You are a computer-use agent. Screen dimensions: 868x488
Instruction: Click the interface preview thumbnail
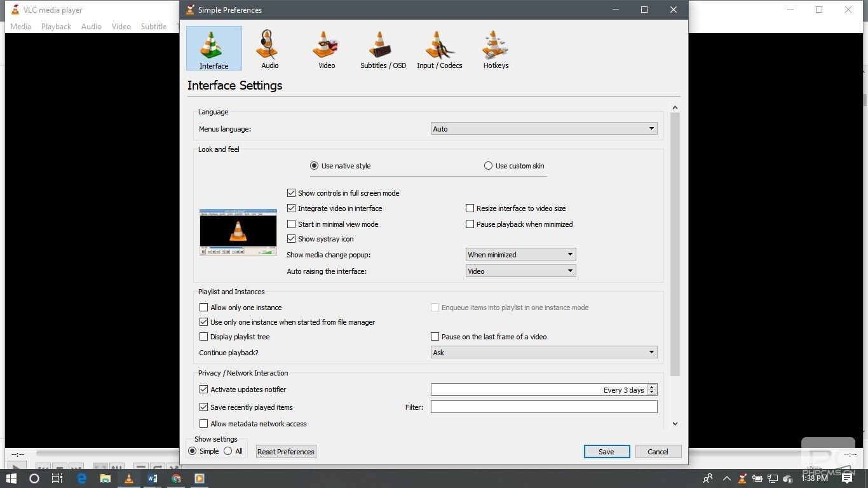[x=238, y=232]
